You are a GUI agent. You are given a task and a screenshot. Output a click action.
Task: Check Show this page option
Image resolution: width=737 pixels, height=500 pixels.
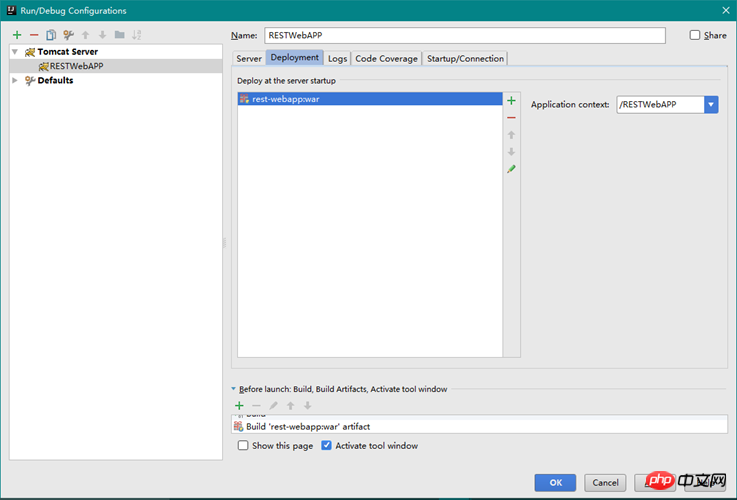click(243, 445)
